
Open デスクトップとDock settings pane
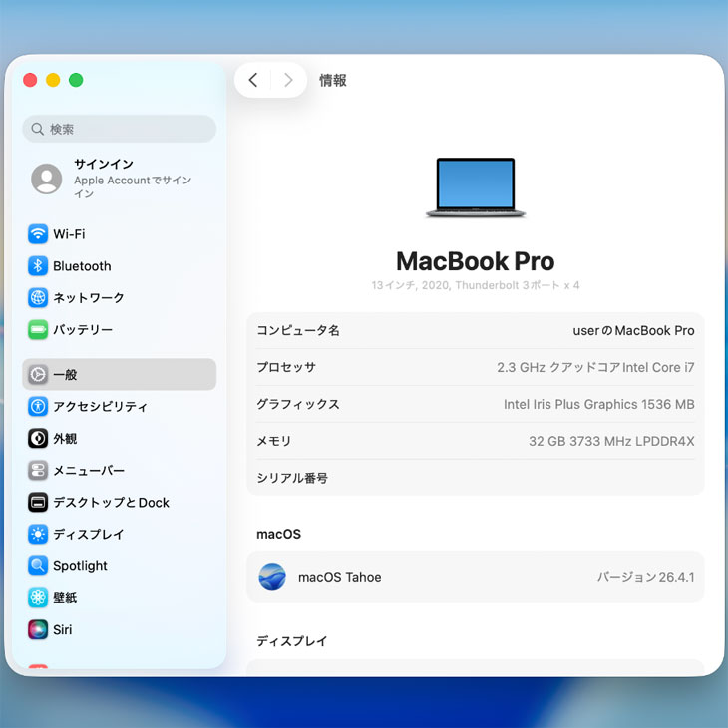pos(111,503)
